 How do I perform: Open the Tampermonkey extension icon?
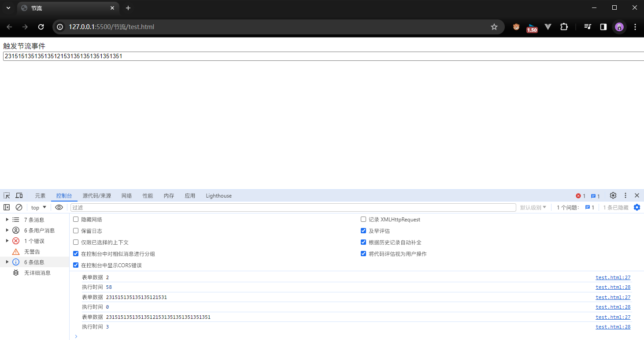pos(516,27)
